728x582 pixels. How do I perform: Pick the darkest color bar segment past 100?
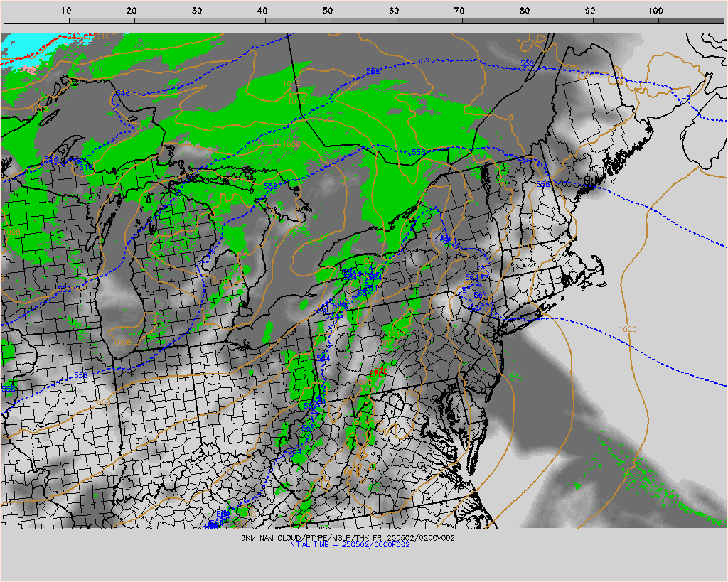click(691, 21)
